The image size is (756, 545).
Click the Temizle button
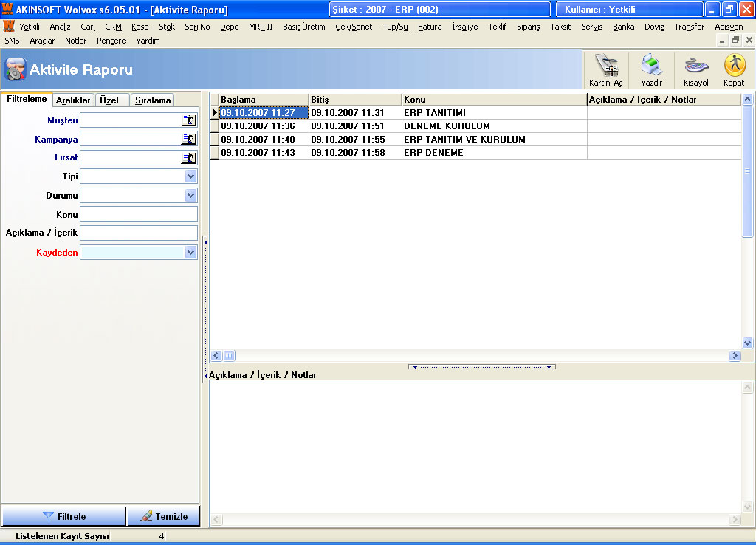click(x=163, y=516)
